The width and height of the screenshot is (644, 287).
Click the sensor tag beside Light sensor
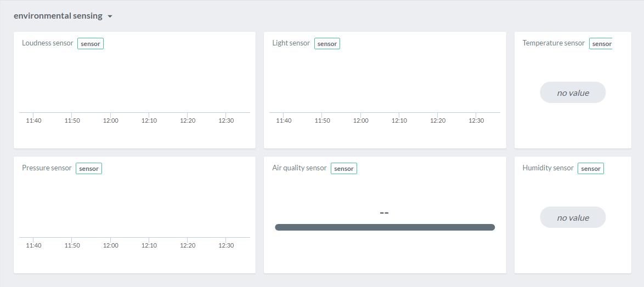pos(327,44)
